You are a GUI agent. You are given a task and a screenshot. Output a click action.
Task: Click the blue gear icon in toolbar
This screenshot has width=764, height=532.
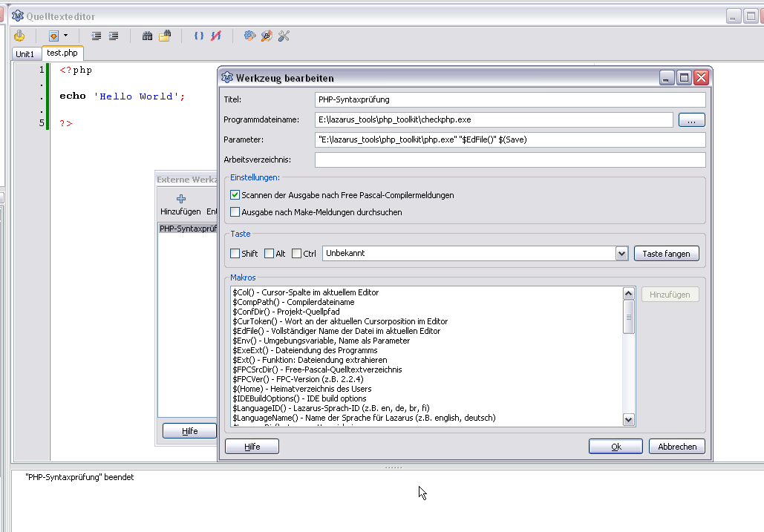[249, 36]
